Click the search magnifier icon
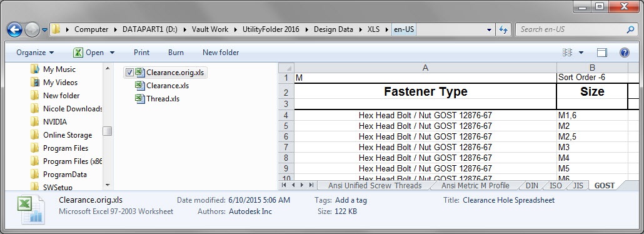 coord(630,29)
